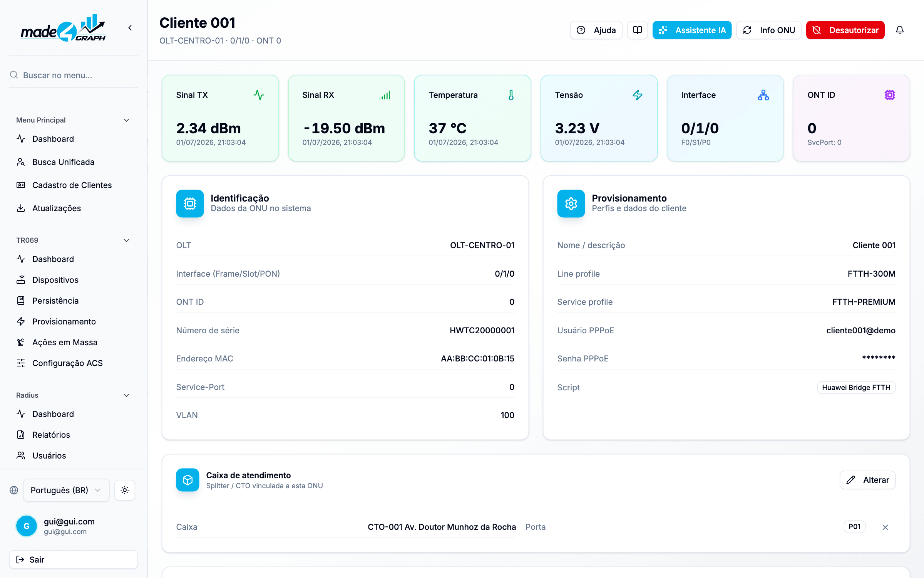Image resolution: width=924 pixels, height=578 pixels.
Task: Open the notifications bell icon
Action: pos(899,30)
